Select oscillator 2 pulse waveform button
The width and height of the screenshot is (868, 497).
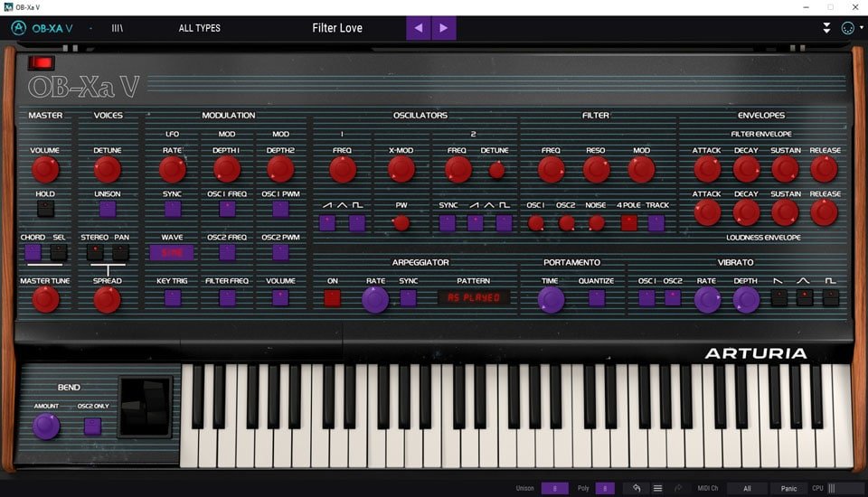[x=504, y=223]
